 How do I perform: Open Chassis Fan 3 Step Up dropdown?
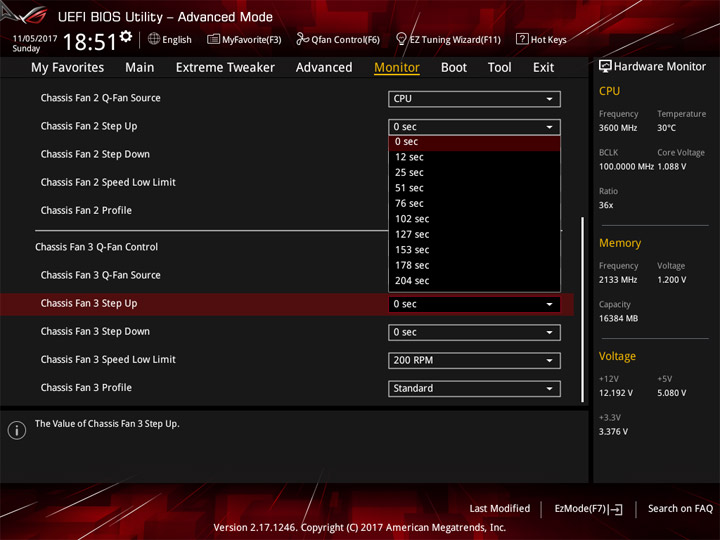point(474,304)
